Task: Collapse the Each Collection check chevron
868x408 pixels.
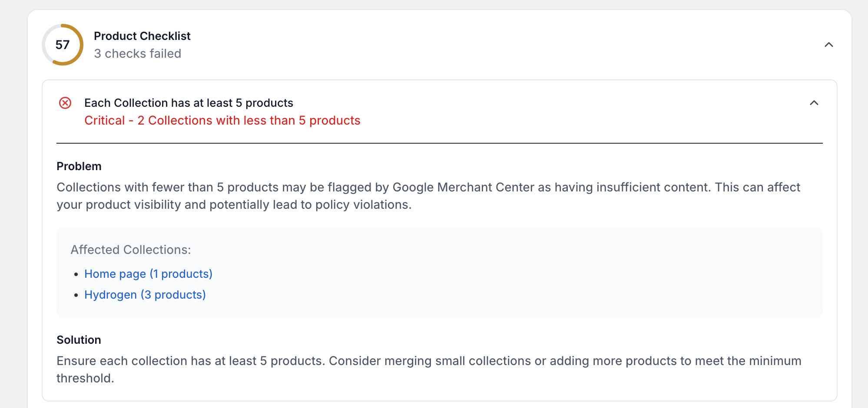Action: coord(814,103)
